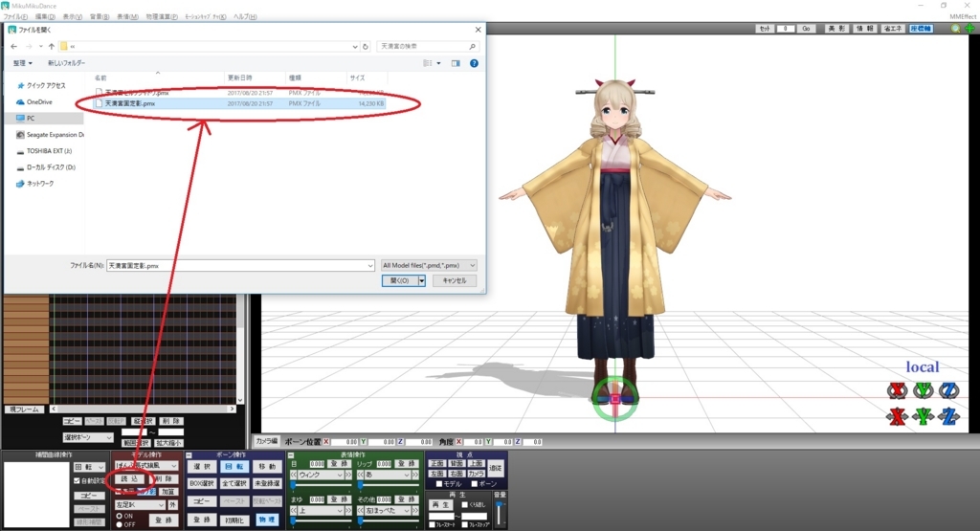980x531 pixels.
Task: Click the 正面 front view button
Action: [x=436, y=463]
